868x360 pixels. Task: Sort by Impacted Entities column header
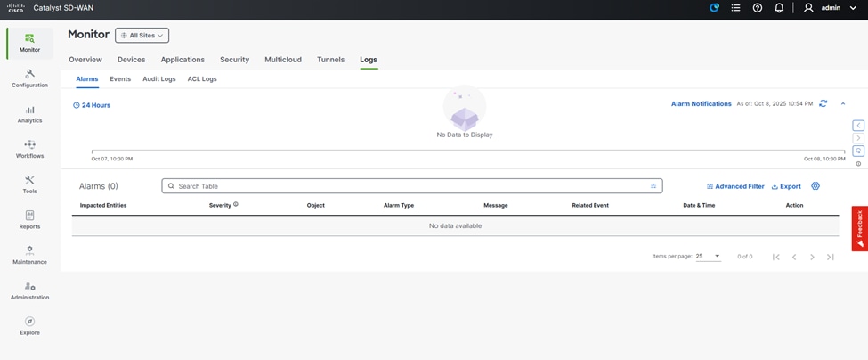click(103, 206)
